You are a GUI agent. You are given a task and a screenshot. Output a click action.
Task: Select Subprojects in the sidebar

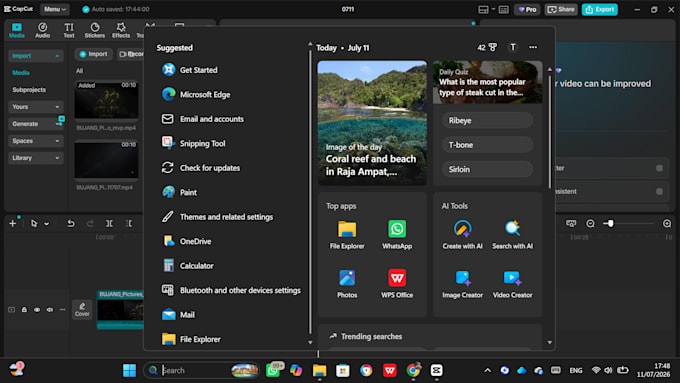pos(29,90)
